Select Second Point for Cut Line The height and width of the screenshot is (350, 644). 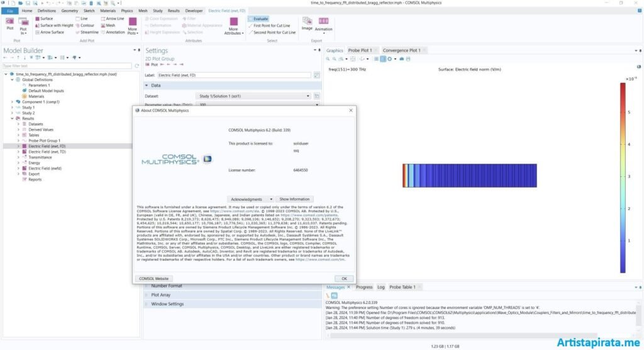pyautogui.click(x=272, y=32)
